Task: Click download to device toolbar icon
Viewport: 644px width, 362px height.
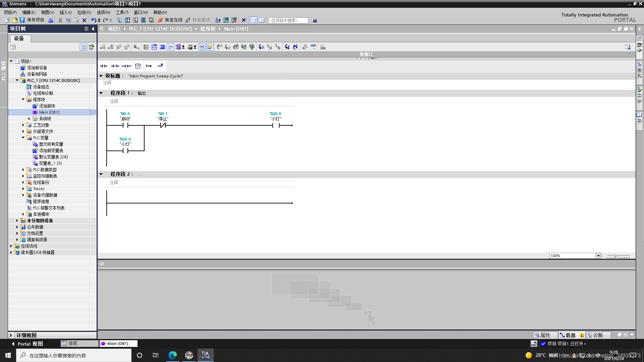Action: pyautogui.click(x=127, y=20)
